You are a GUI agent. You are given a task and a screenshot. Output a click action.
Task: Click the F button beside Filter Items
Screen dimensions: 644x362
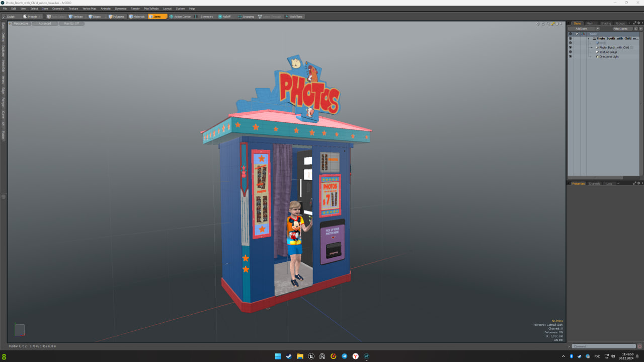640,29
